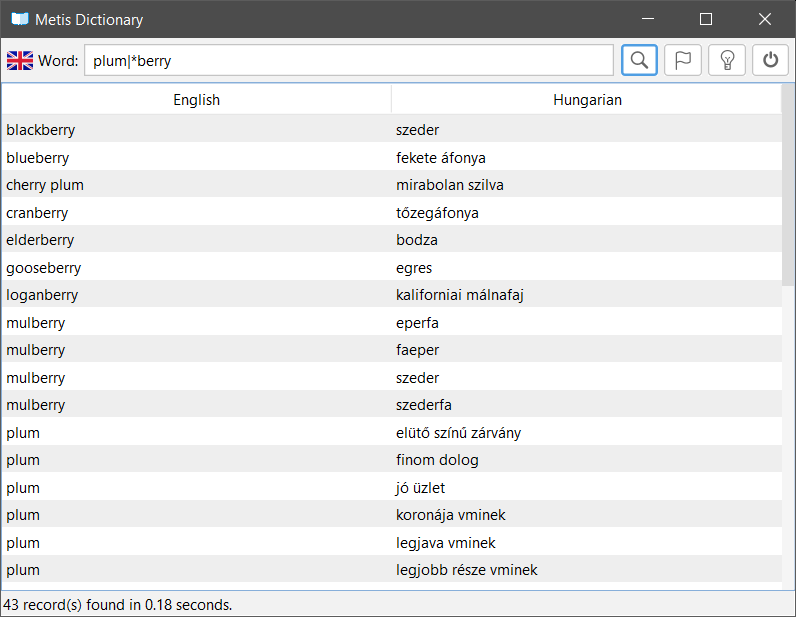
Task: Select mulberry row translated 'eperfa'
Action: [391, 322]
